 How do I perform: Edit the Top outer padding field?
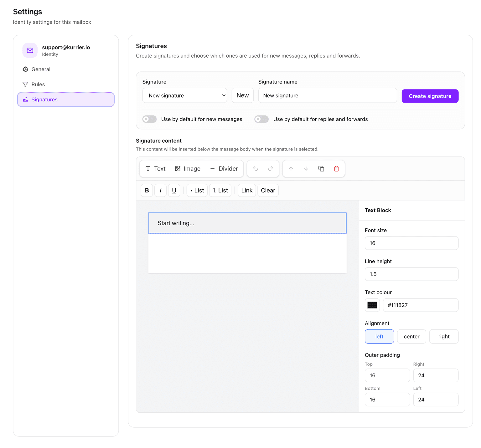[387, 375]
